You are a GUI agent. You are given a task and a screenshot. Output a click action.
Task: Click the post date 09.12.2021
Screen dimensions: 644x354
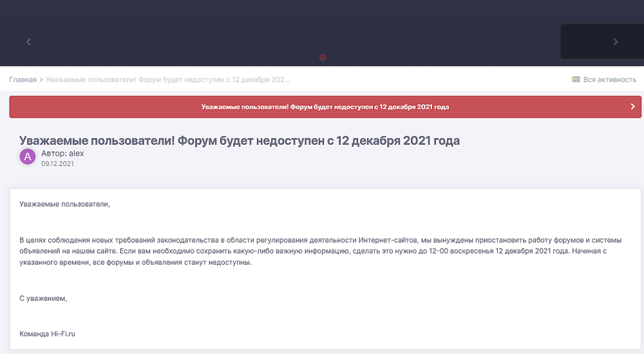tap(57, 164)
